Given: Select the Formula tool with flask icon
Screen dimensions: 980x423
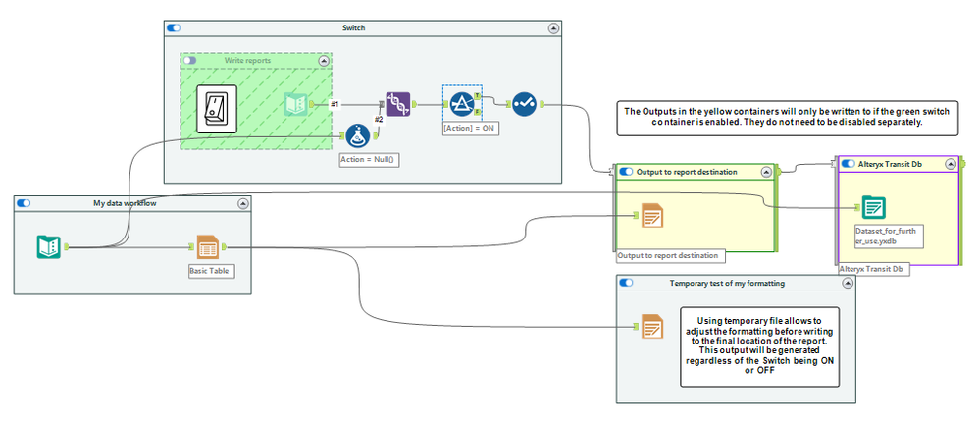Looking at the screenshot, I should pyautogui.click(x=358, y=135).
